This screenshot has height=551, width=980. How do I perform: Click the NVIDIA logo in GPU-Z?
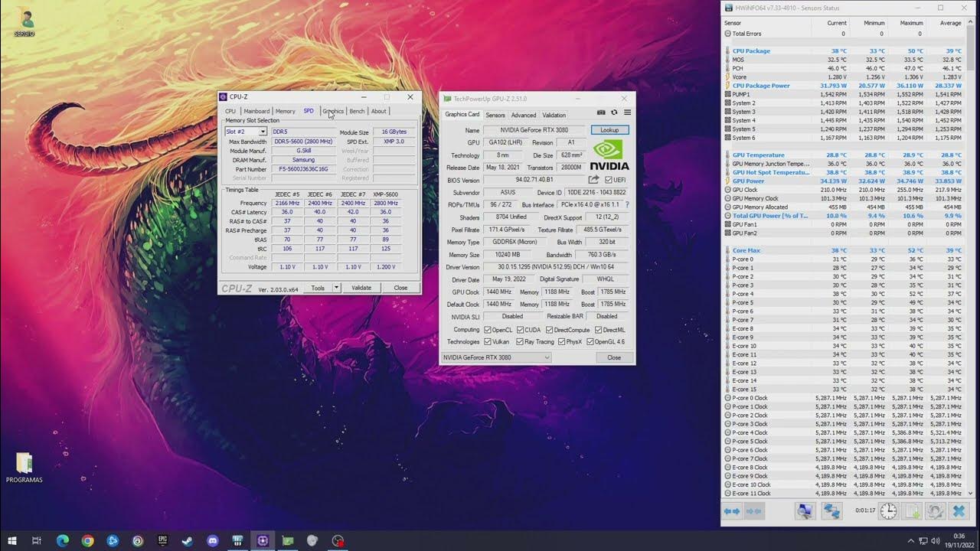(x=609, y=155)
